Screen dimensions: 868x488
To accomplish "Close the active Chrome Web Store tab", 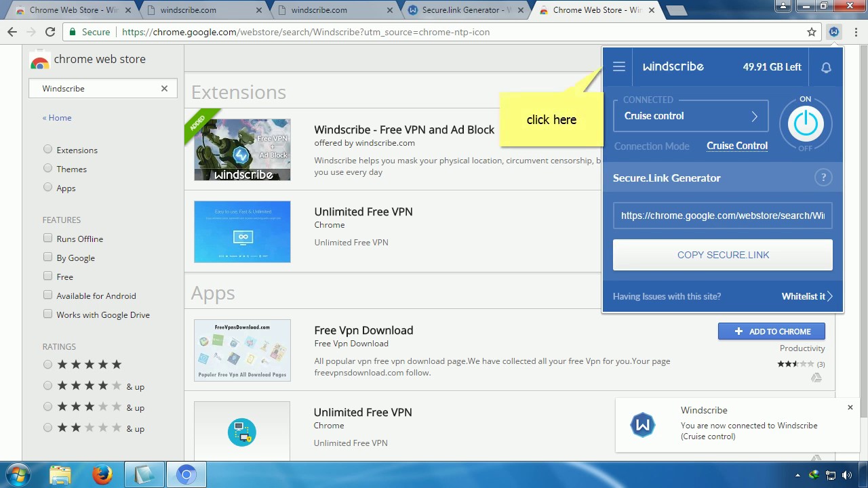I will pos(650,10).
